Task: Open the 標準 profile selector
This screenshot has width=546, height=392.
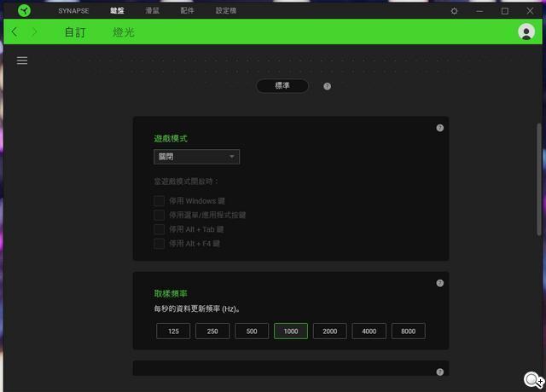Action: [x=282, y=86]
